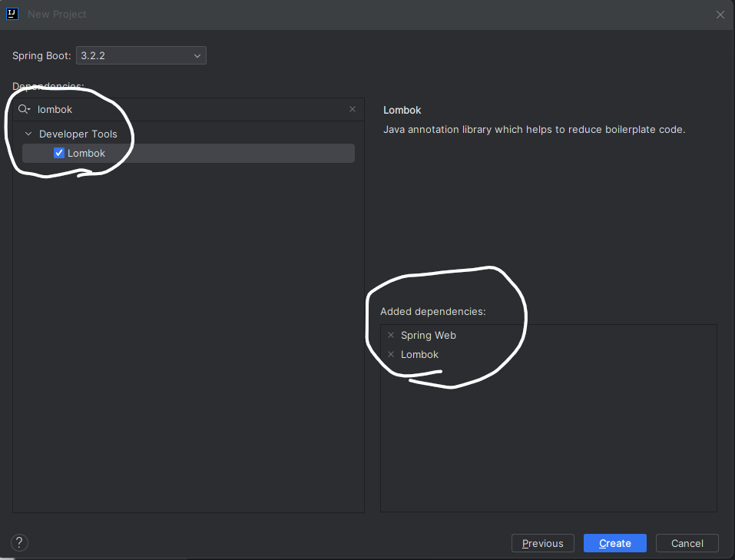Remove Lombok from added dependencies
This screenshot has width=735, height=560.
pyautogui.click(x=391, y=354)
